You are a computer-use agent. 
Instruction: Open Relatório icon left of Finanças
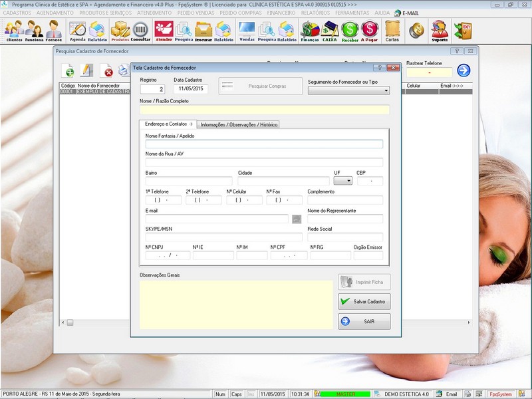[x=287, y=31]
